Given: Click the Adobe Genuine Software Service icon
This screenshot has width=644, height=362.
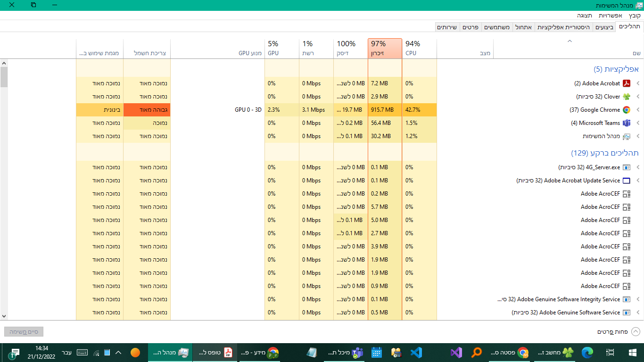Looking at the screenshot, I should pyautogui.click(x=627, y=313).
